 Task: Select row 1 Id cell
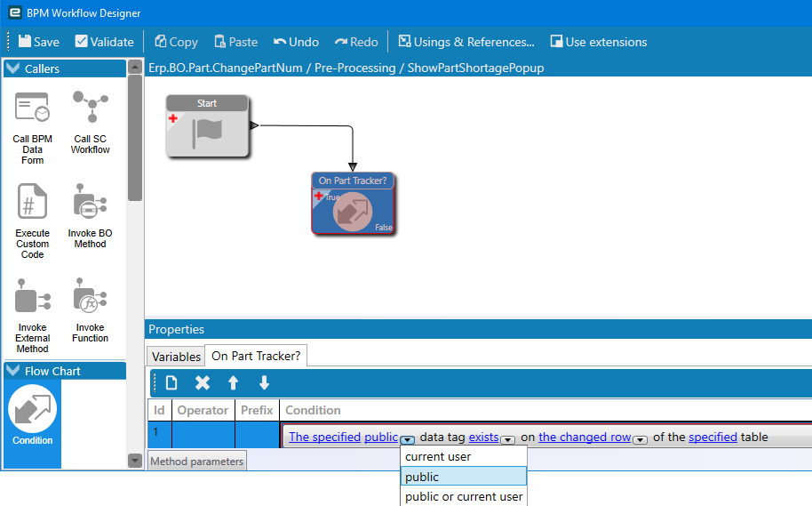pyautogui.click(x=159, y=435)
